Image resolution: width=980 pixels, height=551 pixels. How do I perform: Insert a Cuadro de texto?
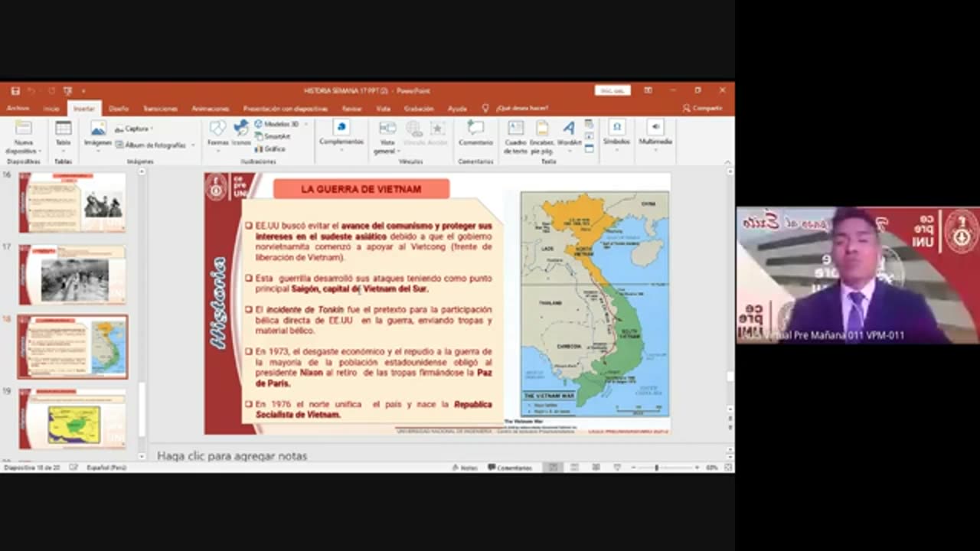515,138
